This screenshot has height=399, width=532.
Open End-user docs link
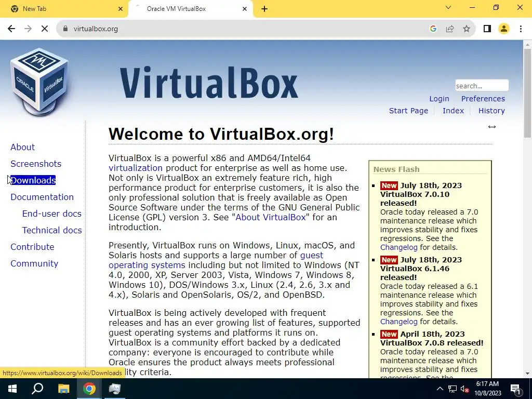pos(51,214)
